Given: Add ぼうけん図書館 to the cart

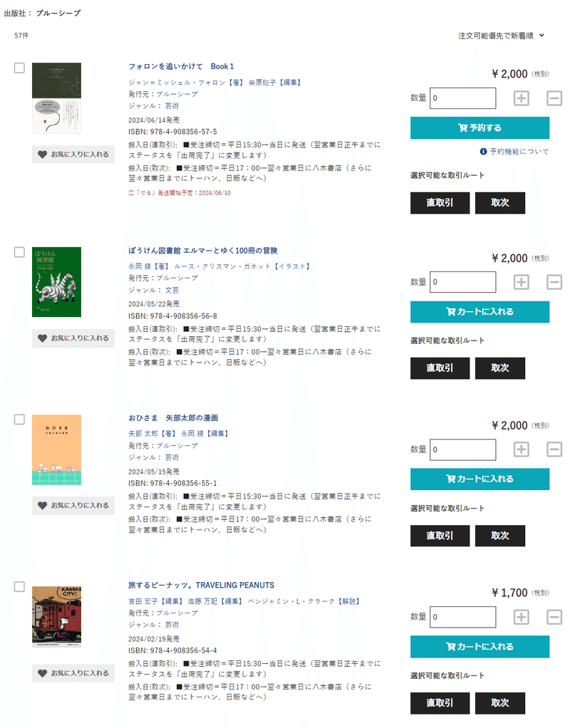Looking at the screenshot, I should coord(480,312).
